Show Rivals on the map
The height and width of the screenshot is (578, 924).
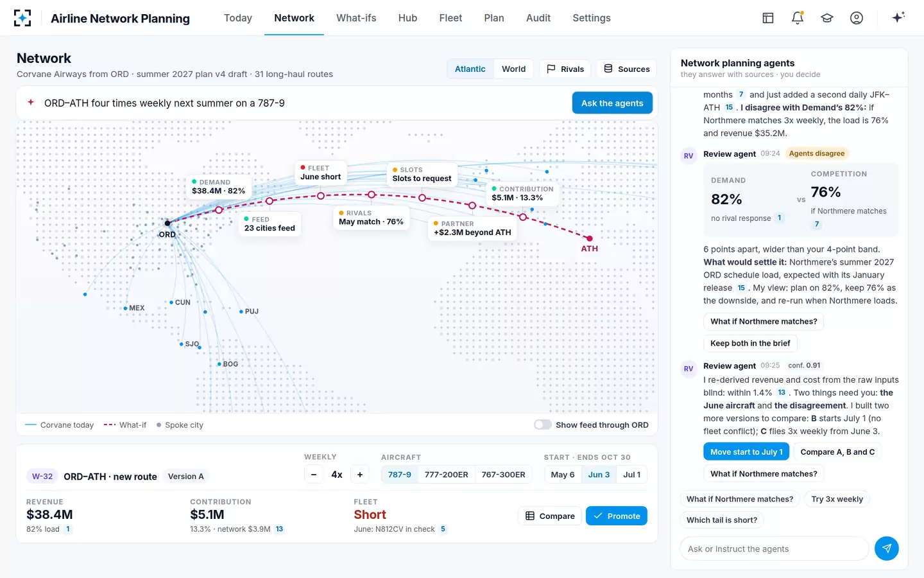click(565, 69)
